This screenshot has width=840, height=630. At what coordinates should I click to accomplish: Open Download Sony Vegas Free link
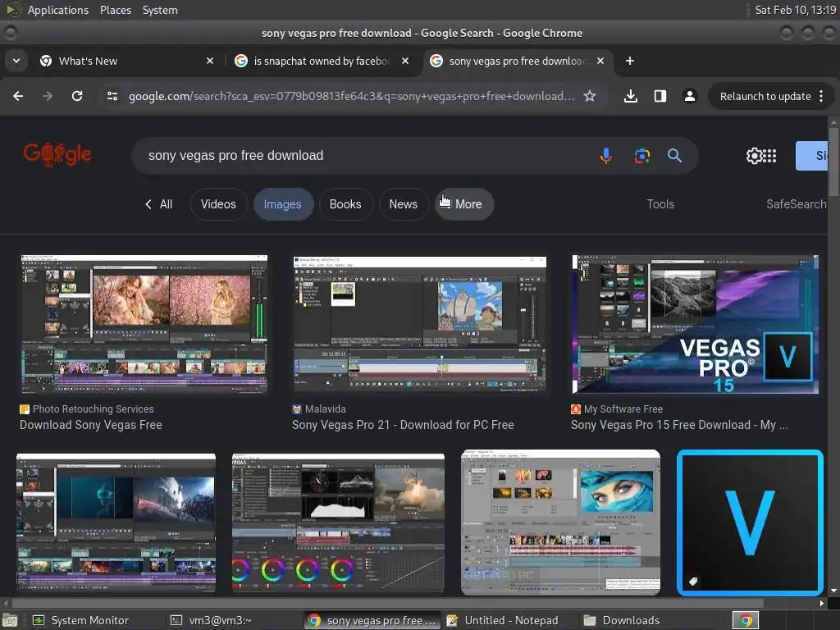pyautogui.click(x=91, y=425)
